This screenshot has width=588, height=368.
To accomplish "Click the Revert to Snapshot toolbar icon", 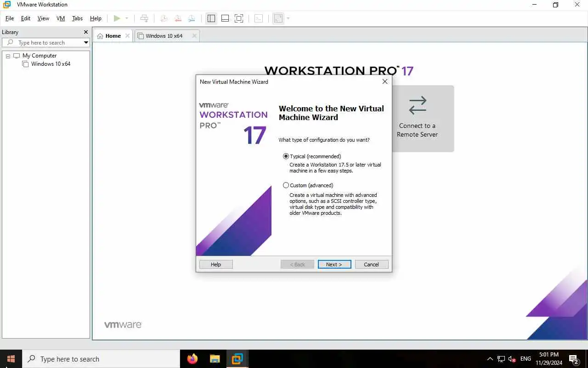I will 177,18.
